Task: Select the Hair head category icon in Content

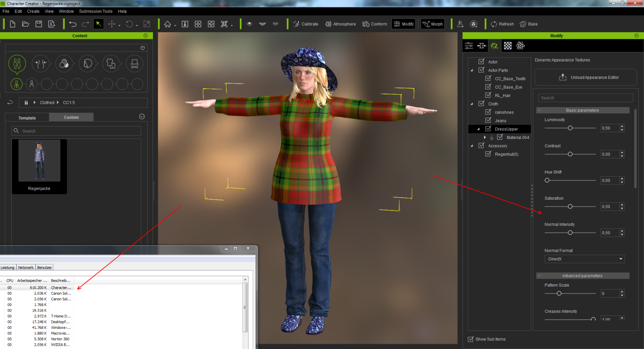Action: [87, 64]
